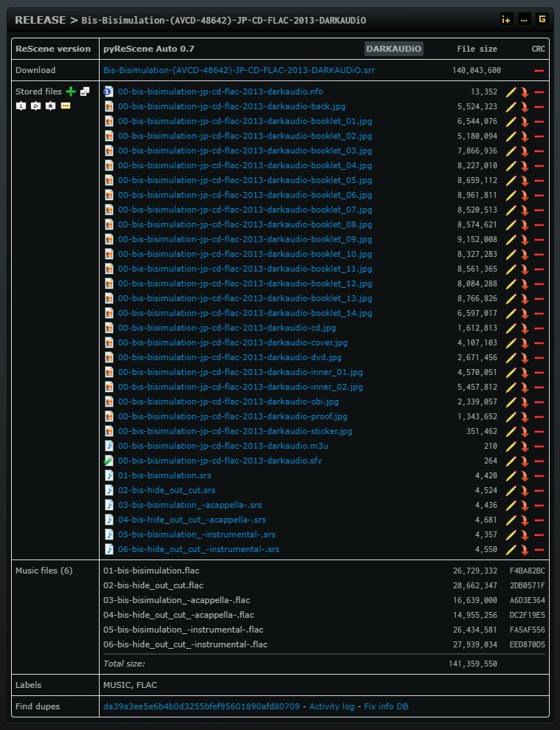This screenshot has height=730, width=560.
Task: Click CRC value 'F4BA82BC'
Action: pos(527,571)
